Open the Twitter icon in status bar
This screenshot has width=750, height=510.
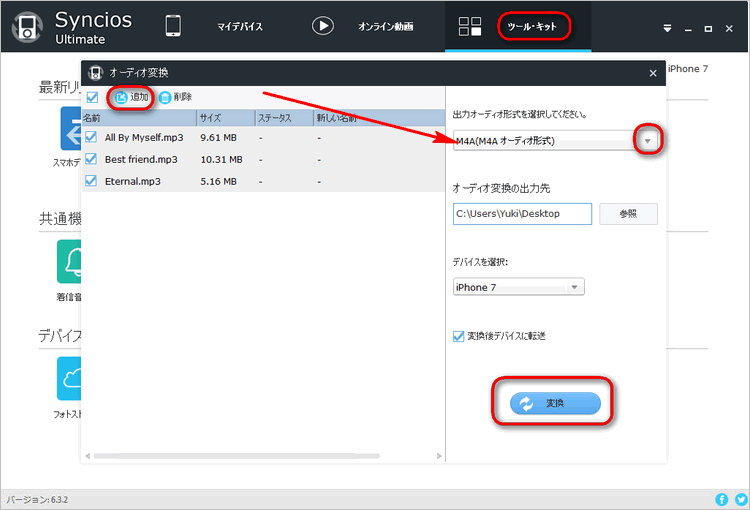pos(741,499)
